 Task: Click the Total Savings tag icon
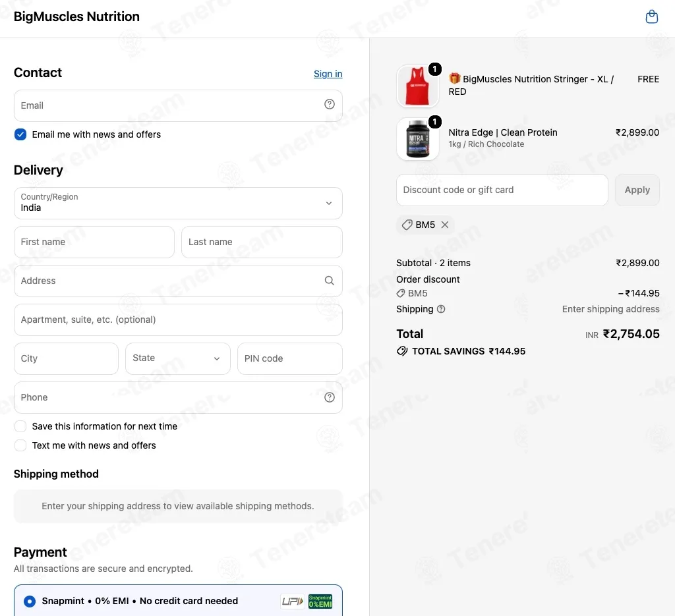tap(402, 351)
